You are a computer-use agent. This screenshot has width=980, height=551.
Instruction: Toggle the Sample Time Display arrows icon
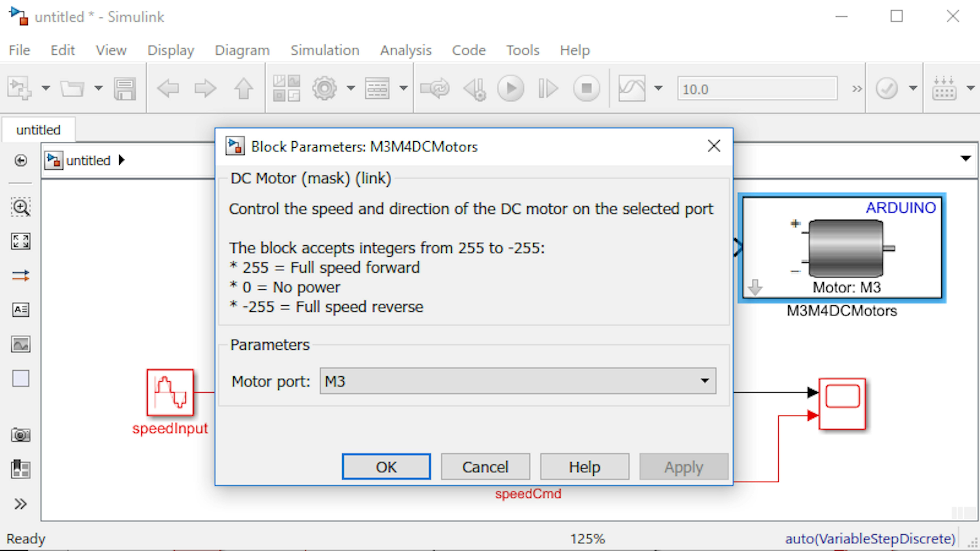[x=21, y=276]
